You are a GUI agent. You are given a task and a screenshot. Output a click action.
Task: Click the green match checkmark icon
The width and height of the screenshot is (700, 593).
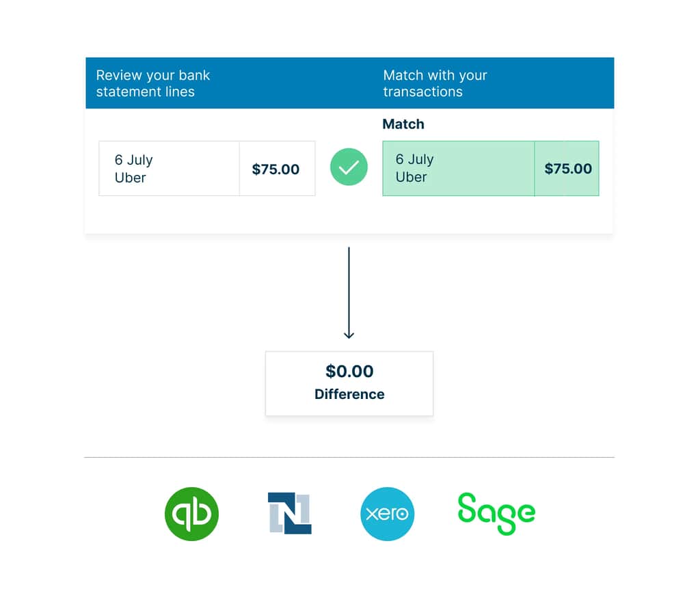[x=349, y=168]
